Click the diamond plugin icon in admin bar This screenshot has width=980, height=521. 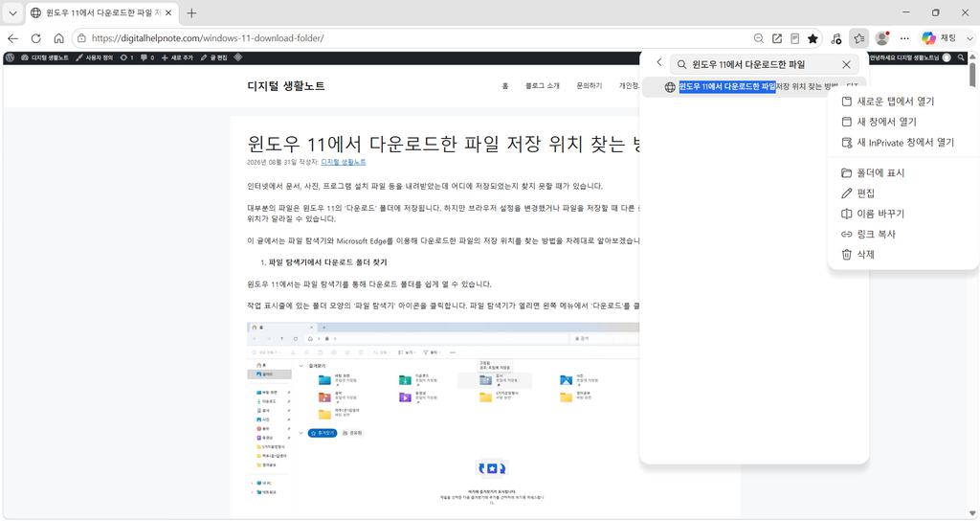(238, 57)
